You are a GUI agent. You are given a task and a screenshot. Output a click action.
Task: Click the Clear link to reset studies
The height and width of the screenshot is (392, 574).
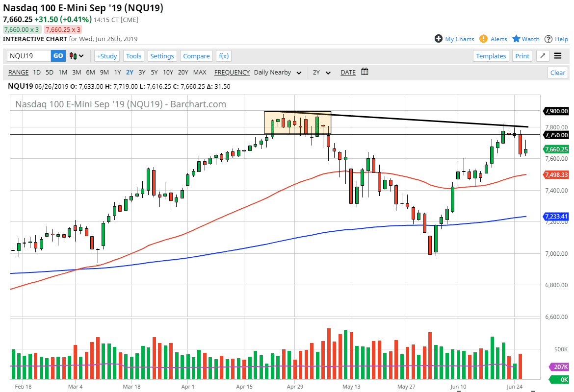coord(558,72)
